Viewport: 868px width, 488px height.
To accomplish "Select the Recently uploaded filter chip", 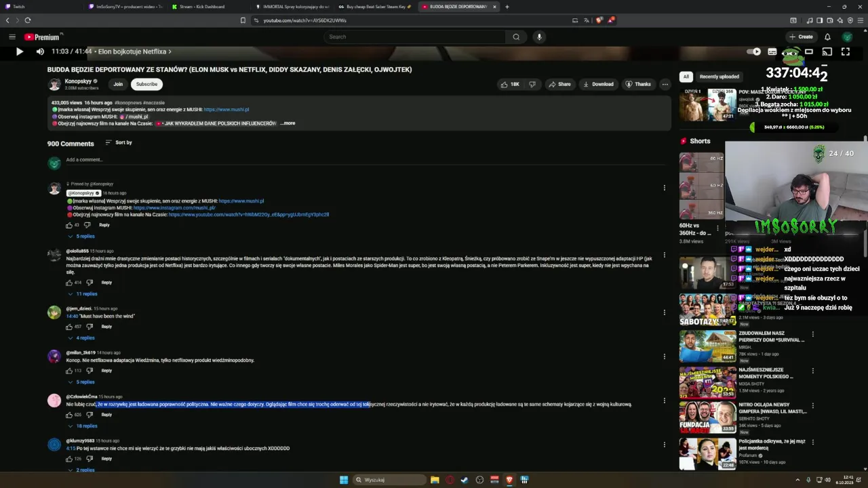I will [719, 77].
